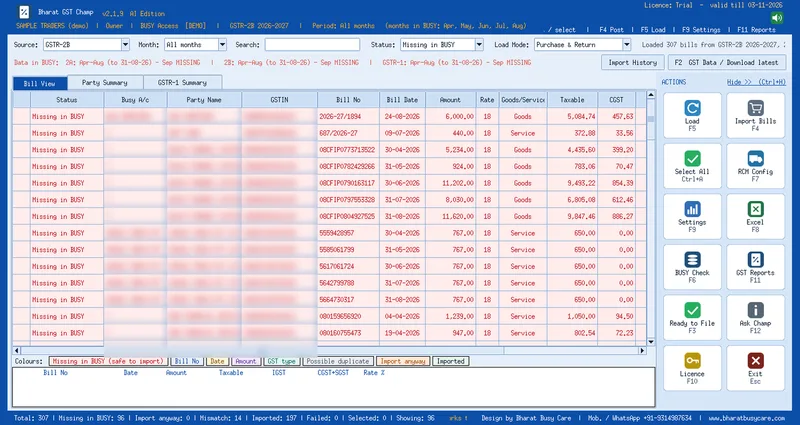Click F11 Reports in top menu
800x425 pixels.
coord(756,30)
